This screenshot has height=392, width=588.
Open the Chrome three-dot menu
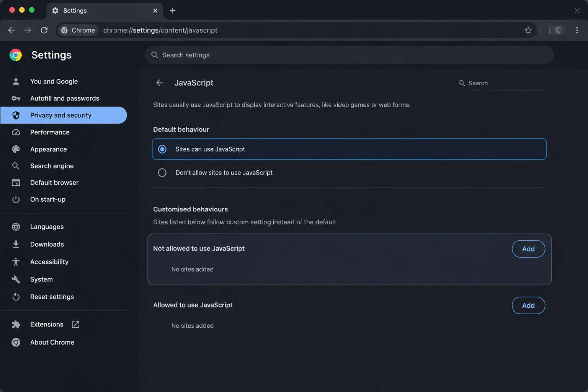(577, 30)
